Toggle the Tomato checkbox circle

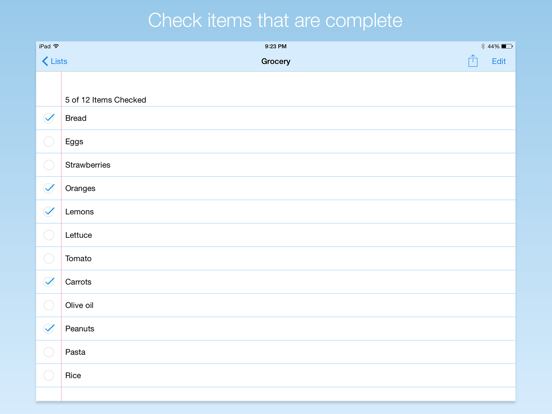(x=49, y=258)
